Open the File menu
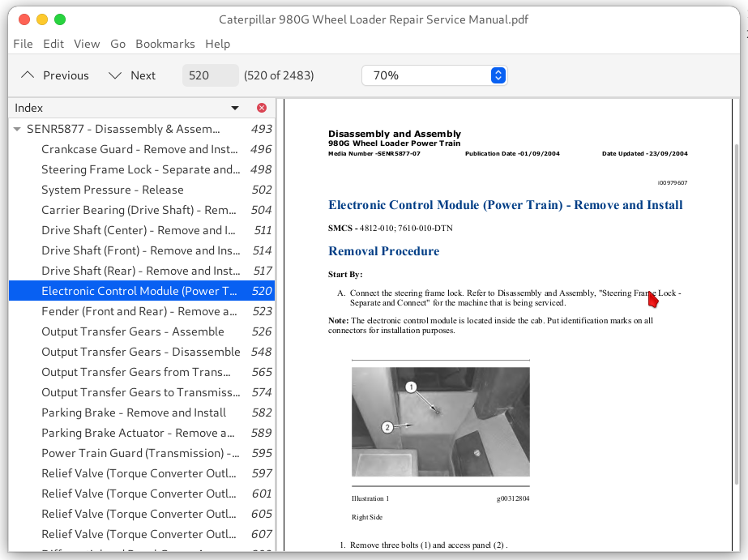Screen dimensions: 748x560 click(23, 44)
